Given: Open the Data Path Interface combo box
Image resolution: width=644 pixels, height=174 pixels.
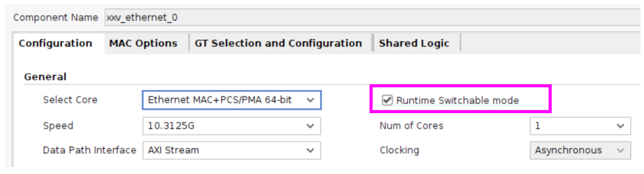Looking at the screenshot, I should 232,150.
